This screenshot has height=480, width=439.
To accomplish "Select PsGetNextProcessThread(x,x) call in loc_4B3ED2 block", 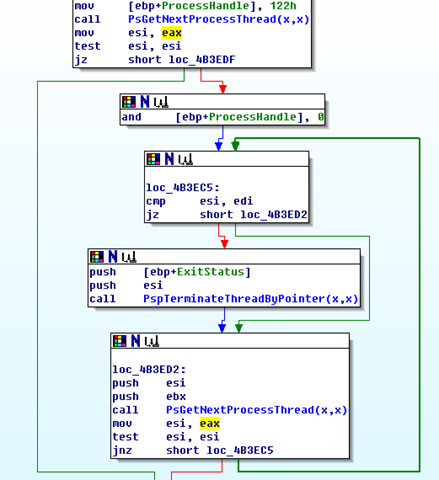I will click(257, 410).
